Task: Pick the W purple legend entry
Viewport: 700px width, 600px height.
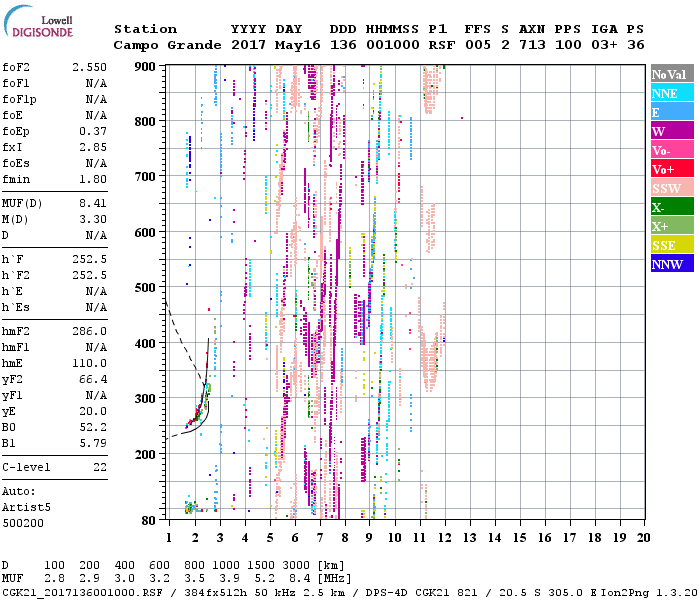Action: pos(672,131)
